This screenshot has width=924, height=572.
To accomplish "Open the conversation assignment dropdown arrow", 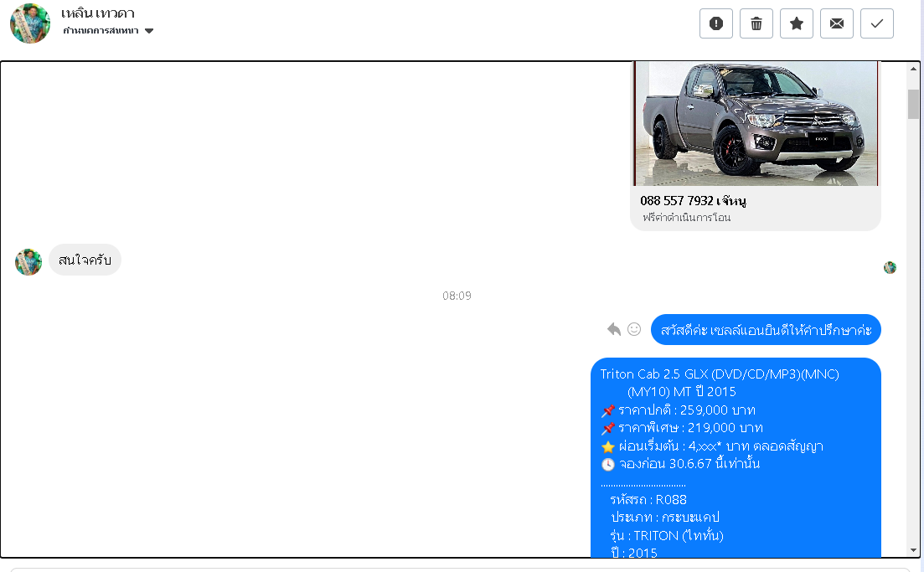I will pyautogui.click(x=149, y=31).
